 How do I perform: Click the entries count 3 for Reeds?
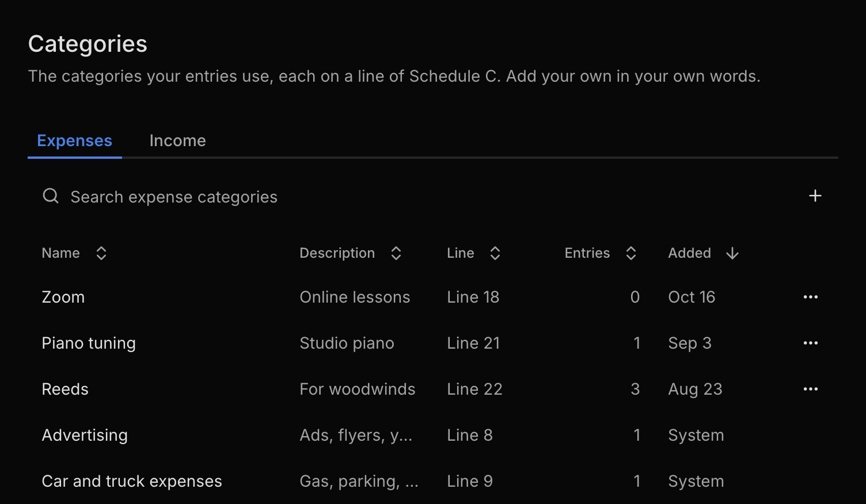[635, 389]
